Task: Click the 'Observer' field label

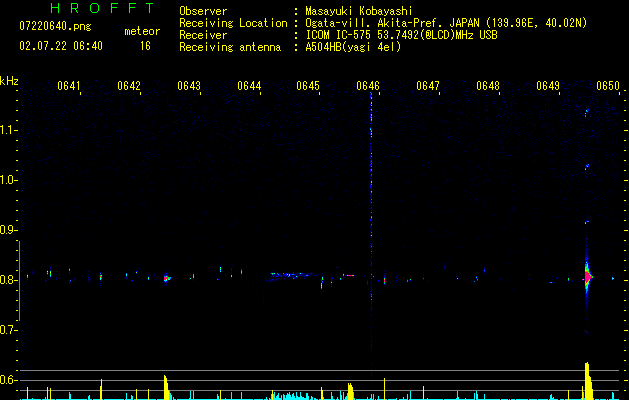Action: click(203, 11)
